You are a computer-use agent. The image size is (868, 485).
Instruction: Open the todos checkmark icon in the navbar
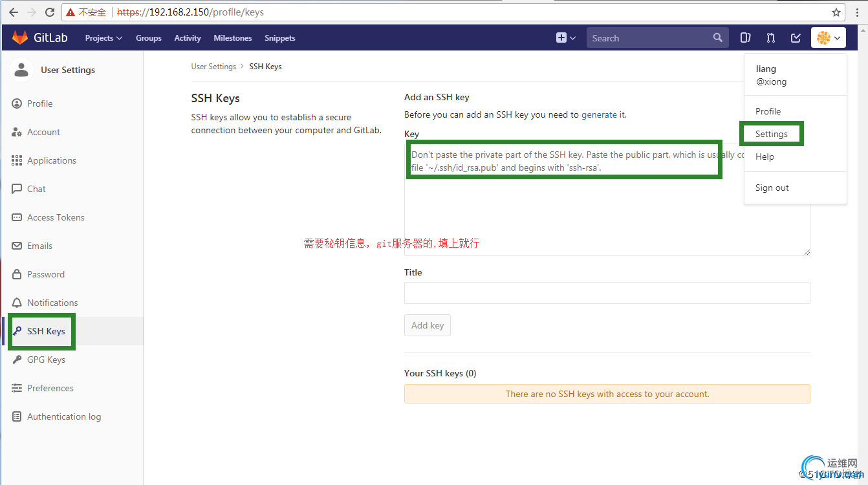tap(796, 38)
